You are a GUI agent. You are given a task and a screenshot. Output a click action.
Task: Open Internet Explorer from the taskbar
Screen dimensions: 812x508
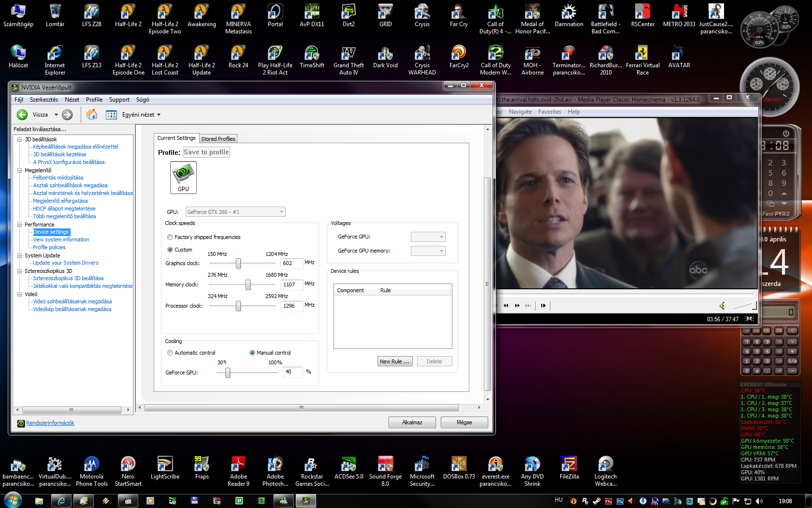click(61, 501)
